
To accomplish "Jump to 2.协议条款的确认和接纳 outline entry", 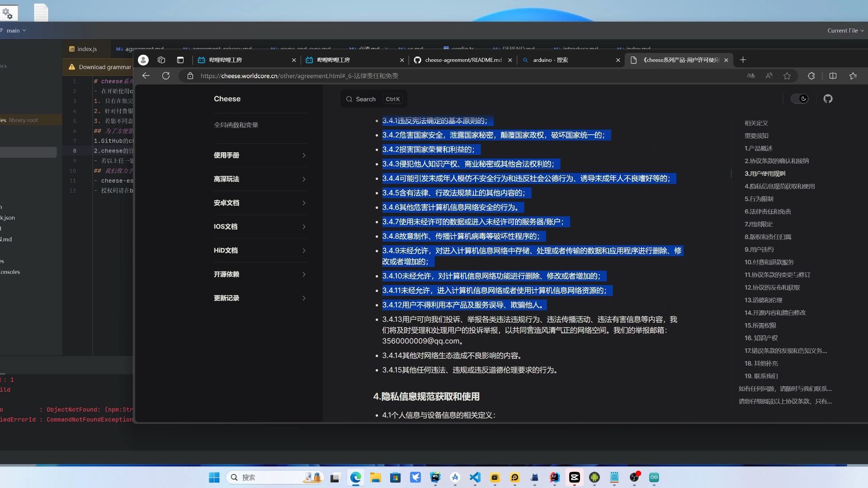I will 777,161.
